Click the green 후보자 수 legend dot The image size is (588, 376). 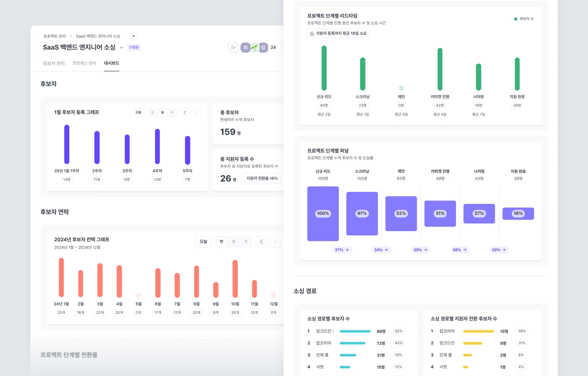point(516,19)
